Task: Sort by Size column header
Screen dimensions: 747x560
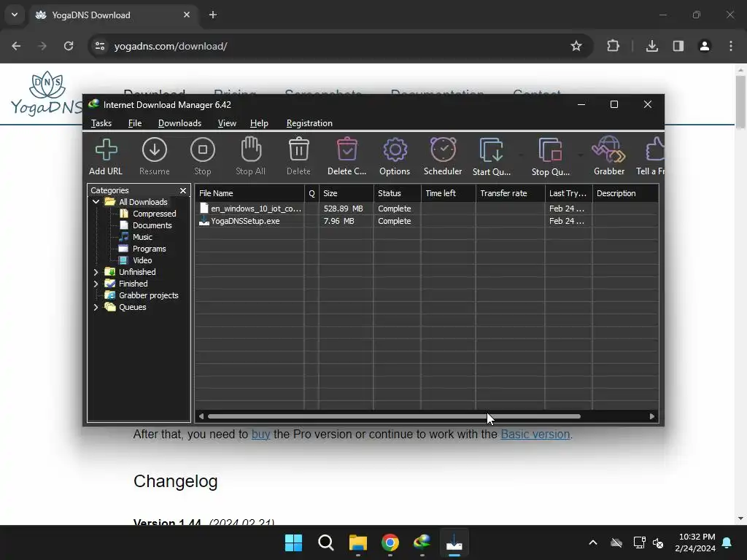Action: (347, 193)
